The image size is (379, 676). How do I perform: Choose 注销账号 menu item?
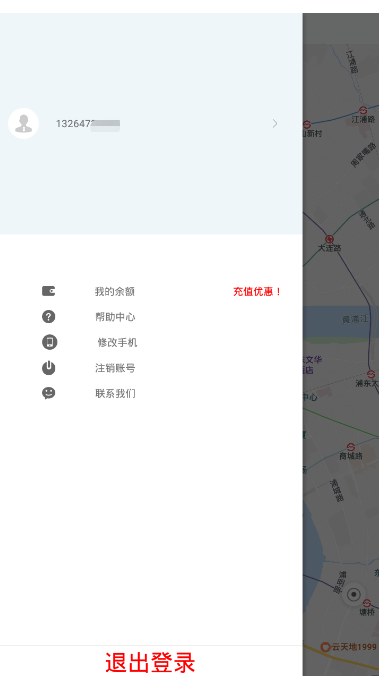pyautogui.click(x=115, y=368)
